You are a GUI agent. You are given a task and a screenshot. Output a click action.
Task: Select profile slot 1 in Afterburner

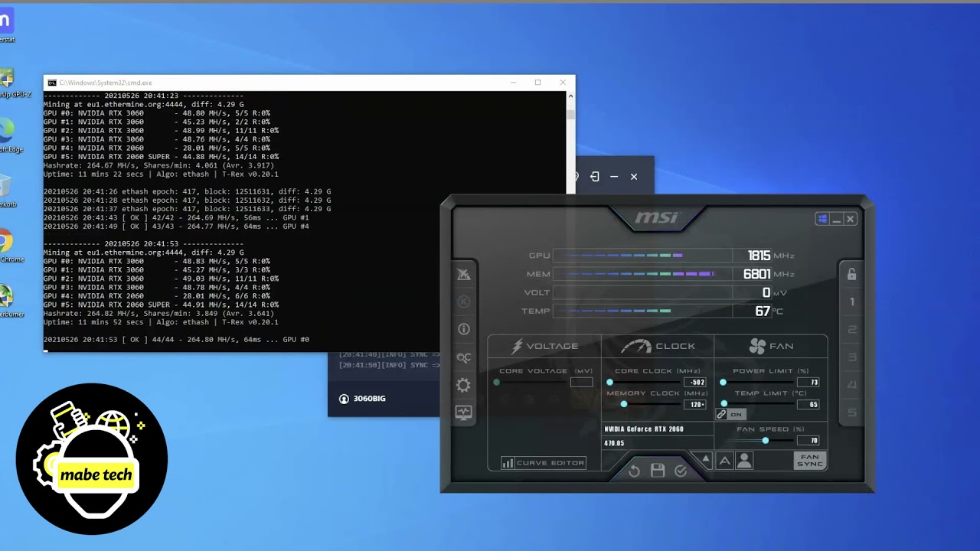point(851,302)
